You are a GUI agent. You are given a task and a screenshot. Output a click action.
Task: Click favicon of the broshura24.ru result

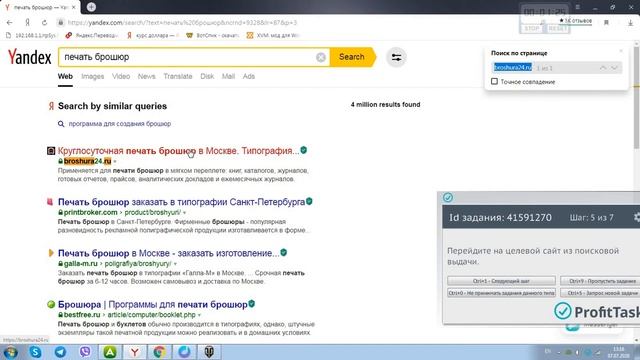click(x=51, y=151)
